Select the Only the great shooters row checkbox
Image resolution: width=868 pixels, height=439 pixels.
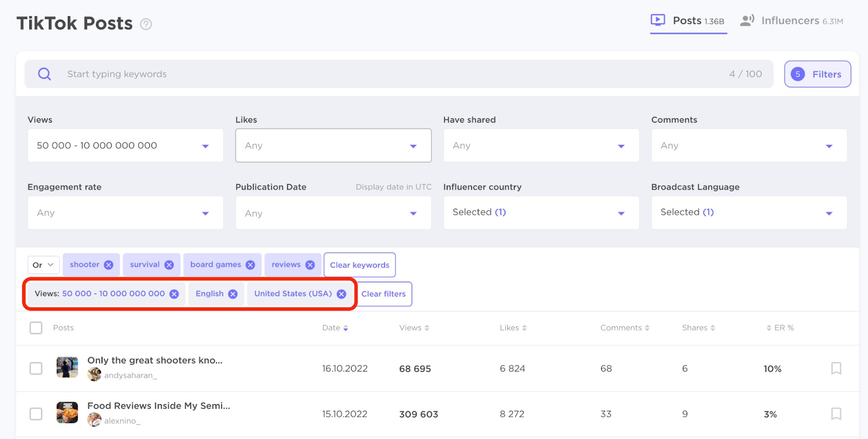coord(36,369)
